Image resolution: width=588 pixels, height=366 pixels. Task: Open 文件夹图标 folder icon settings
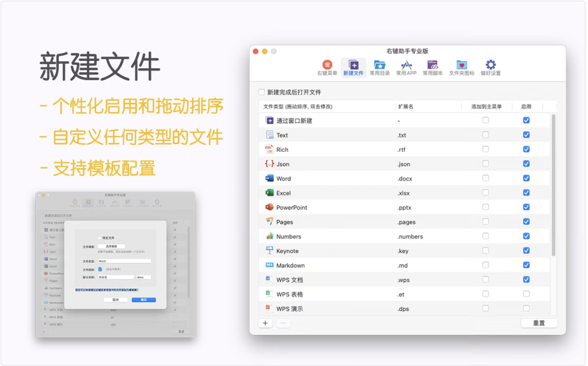click(461, 67)
